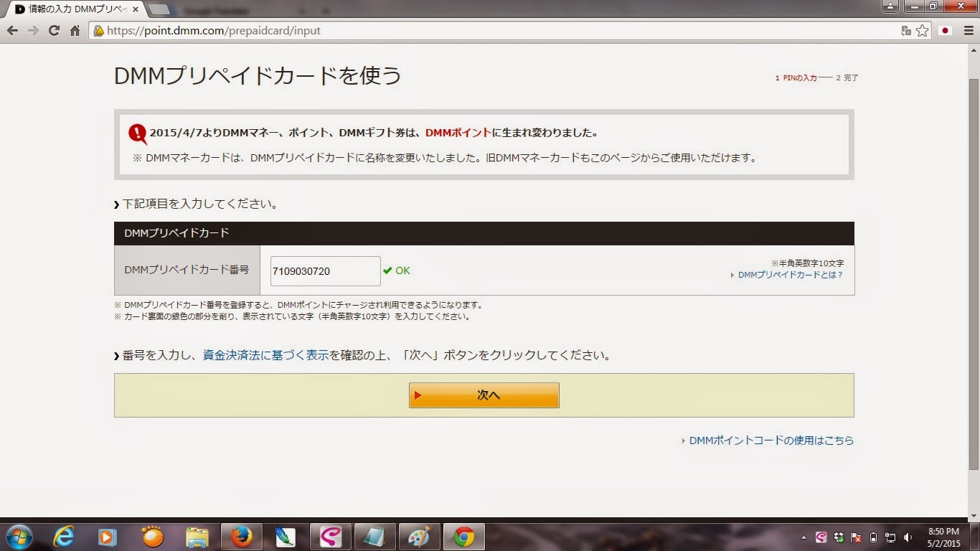The width and height of the screenshot is (980, 551).
Task: Navigate back using the browser back arrow
Action: tap(12, 31)
